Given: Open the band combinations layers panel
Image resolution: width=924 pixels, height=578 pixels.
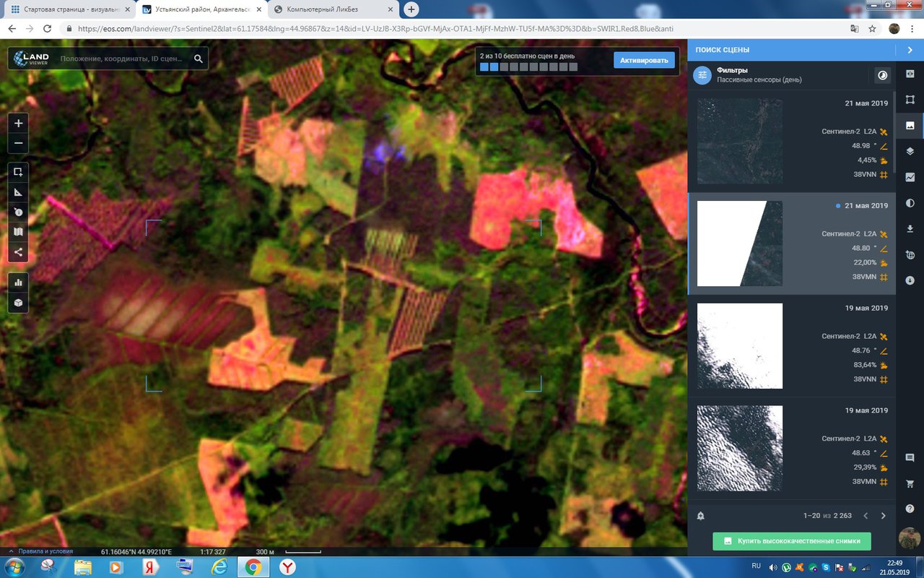Looking at the screenshot, I should click(x=910, y=151).
